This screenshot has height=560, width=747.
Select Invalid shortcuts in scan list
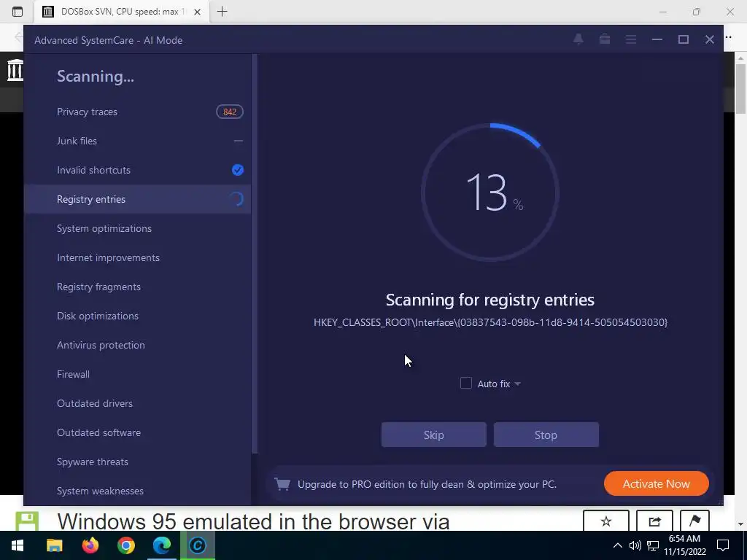coord(137,170)
